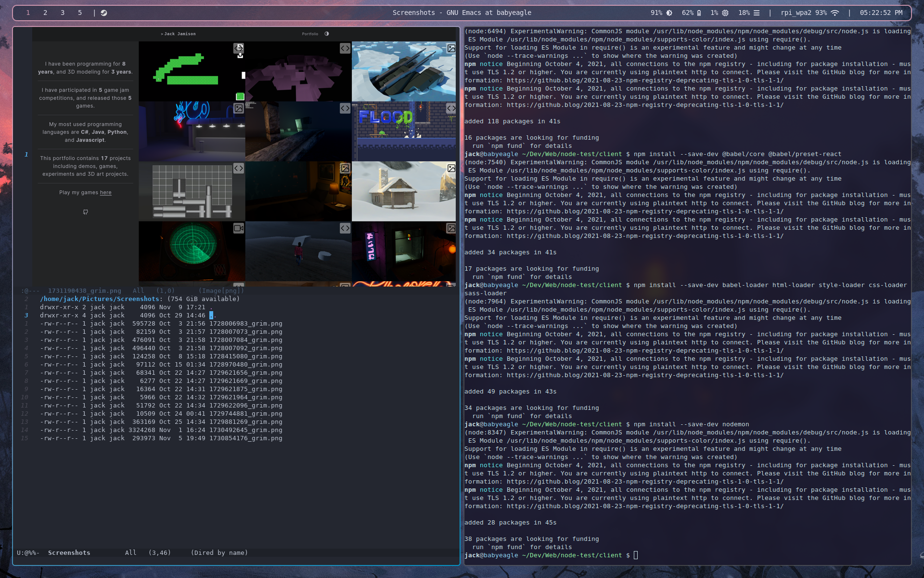Click the upload icon on the snake game thumbnail
Screen dimensions: 924x578
(x=240, y=55)
